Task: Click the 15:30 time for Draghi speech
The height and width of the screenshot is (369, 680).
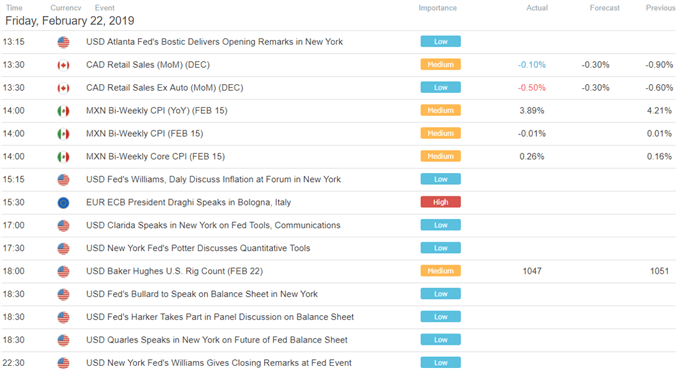Action: (x=13, y=202)
